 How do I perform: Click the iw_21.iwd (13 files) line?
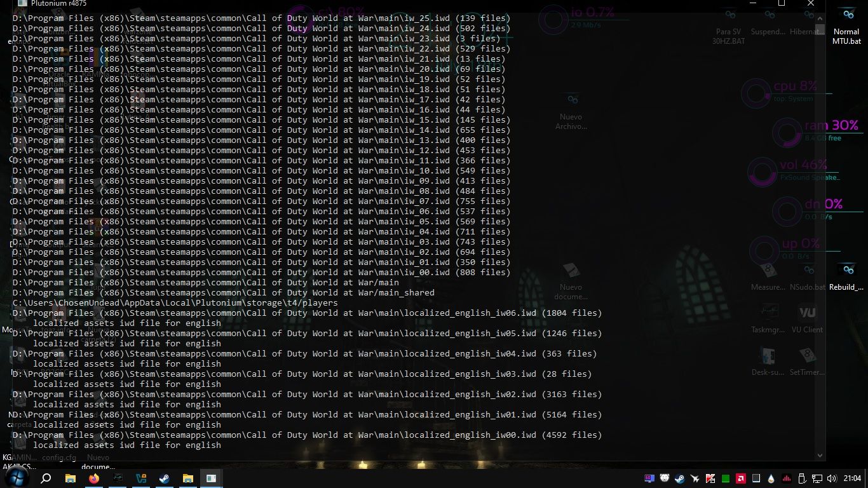(259, 58)
